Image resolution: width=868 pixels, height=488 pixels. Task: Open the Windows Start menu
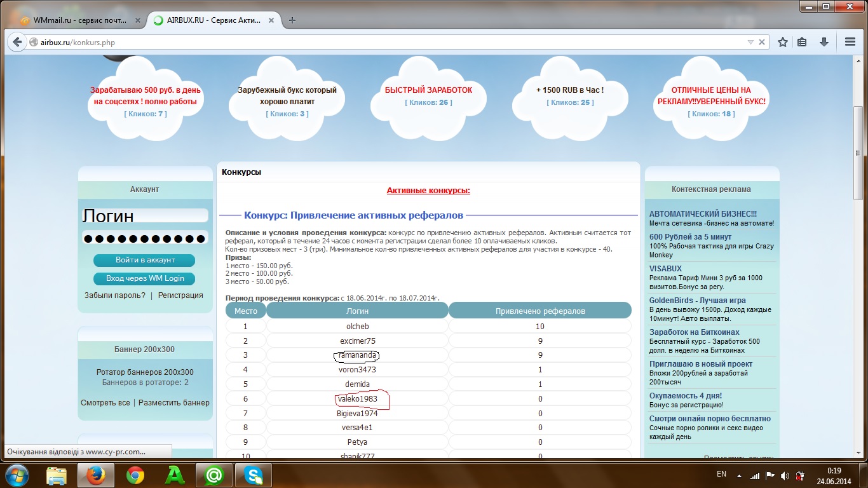click(17, 475)
